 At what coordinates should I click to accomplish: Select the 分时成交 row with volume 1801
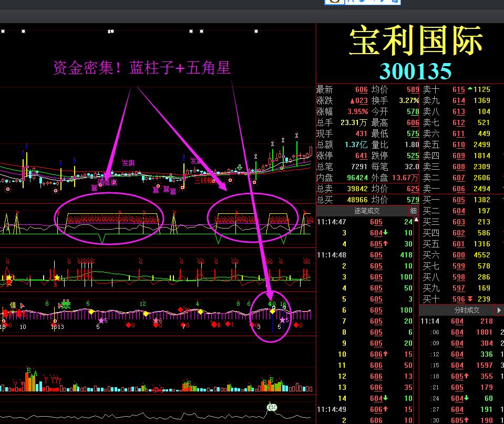[x=461, y=332]
